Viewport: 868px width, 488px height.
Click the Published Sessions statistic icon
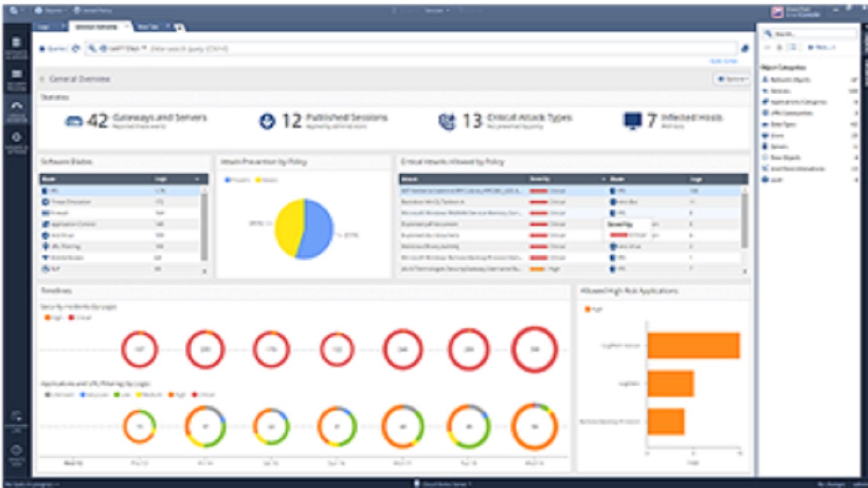[267, 121]
